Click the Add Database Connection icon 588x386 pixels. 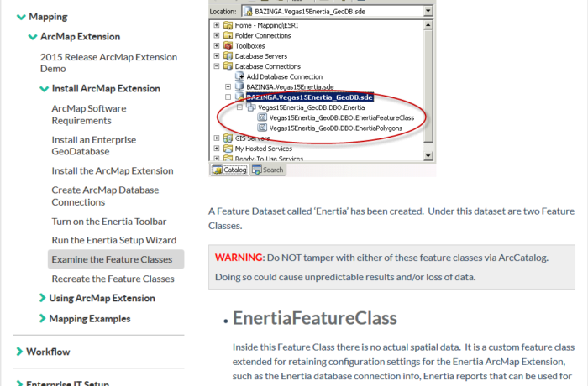(239, 76)
